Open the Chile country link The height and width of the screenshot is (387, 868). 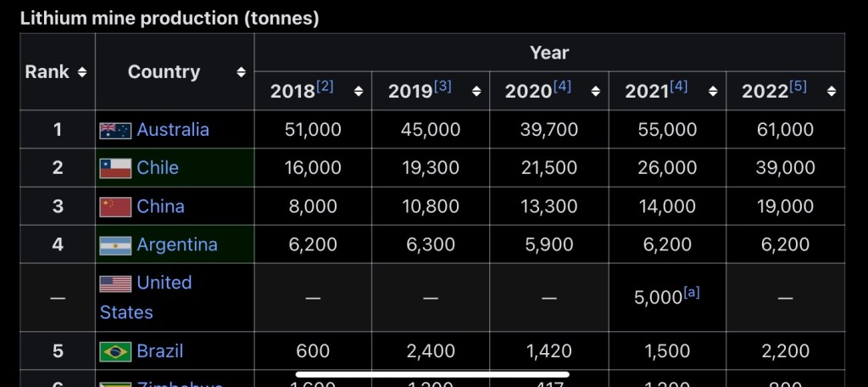[x=158, y=168]
